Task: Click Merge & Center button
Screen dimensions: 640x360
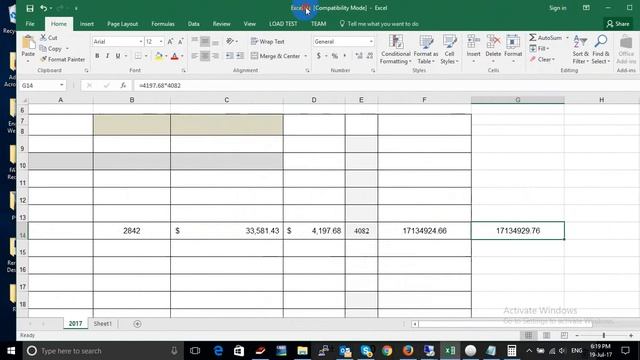Action: 276,56
